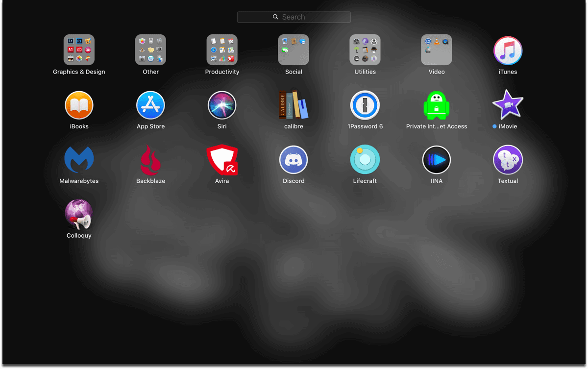Open the Video folder
Viewport: 588px width, 369px height.
(437, 50)
